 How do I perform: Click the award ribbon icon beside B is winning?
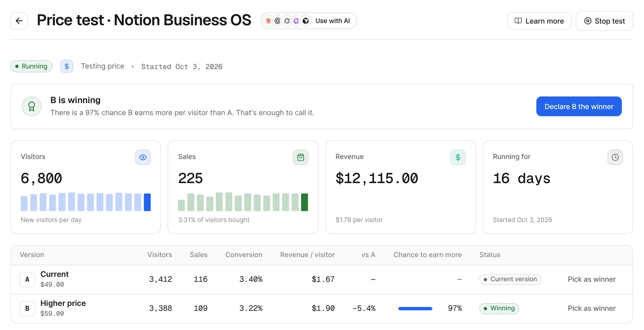32,106
